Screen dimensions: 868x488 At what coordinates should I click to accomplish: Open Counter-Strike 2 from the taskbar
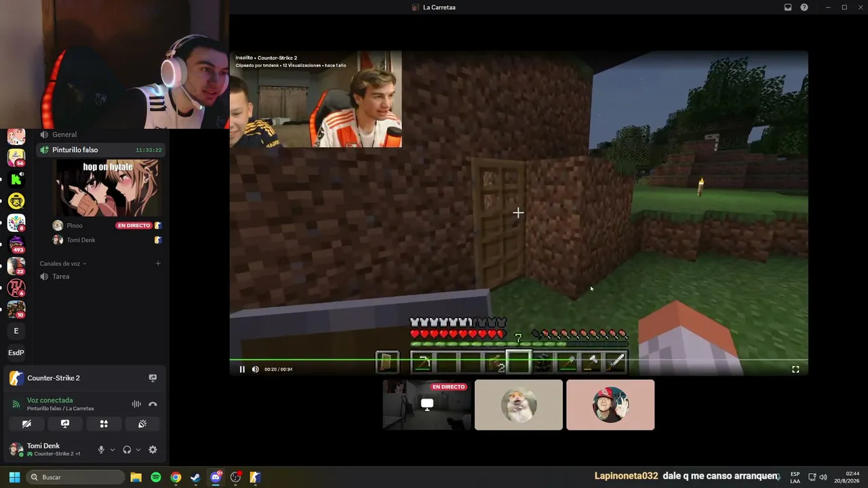click(x=255, y=477)
